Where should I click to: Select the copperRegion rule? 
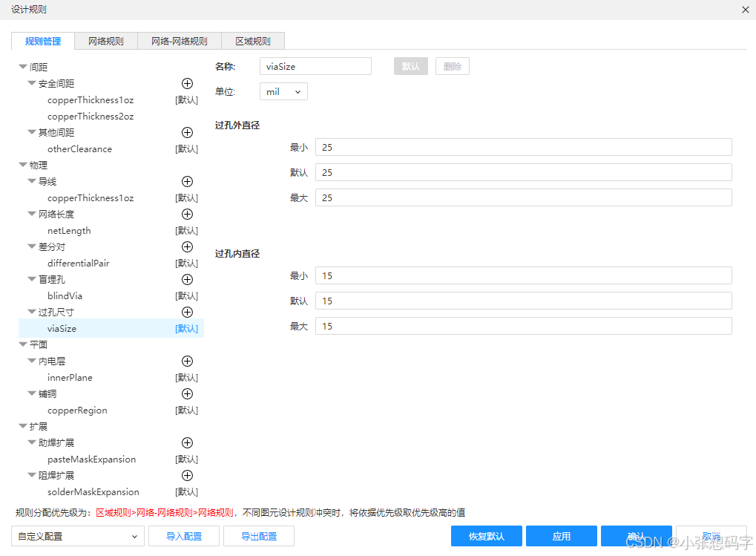click(77, 411)
